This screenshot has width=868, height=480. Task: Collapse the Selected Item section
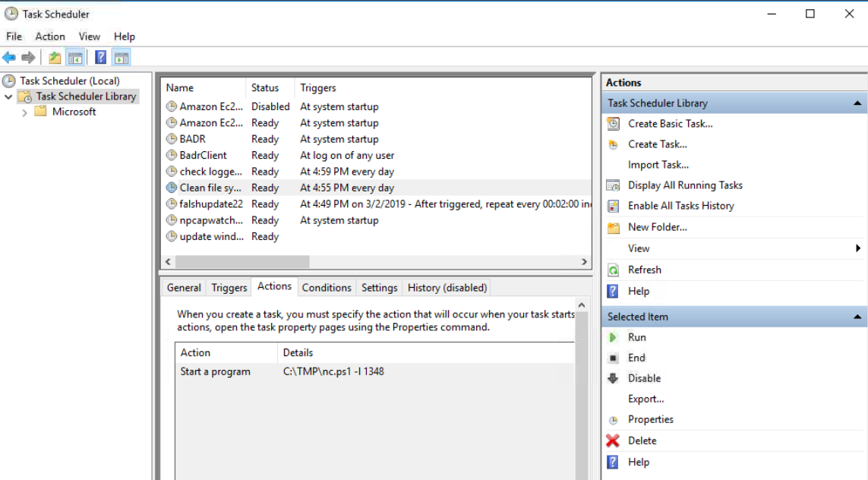tap(858, 316)
